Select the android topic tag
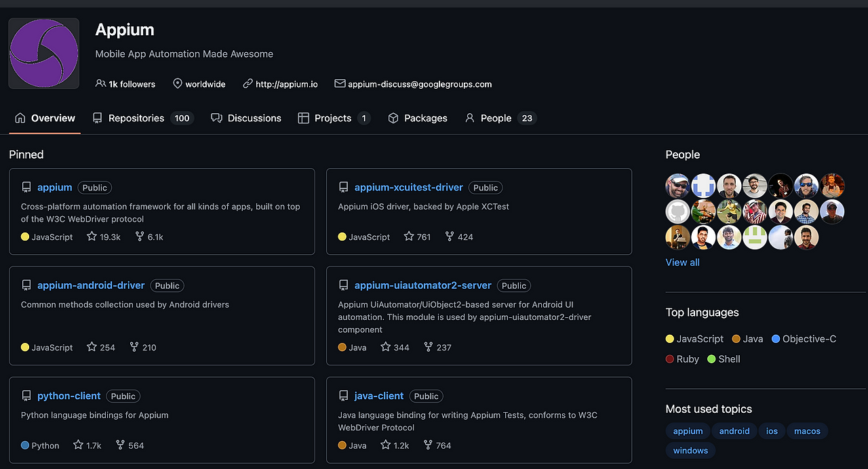 click(734, 431)
